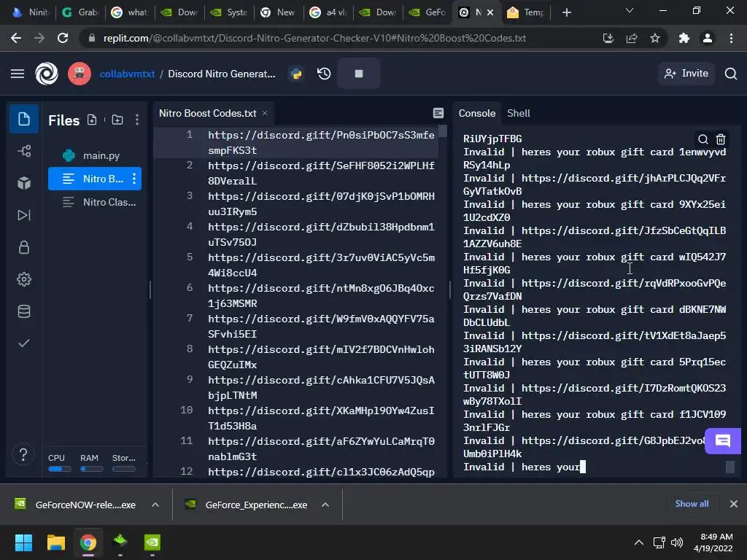
Task: Open the chat bubble widget
Action: pyautogui.click(x=723, y=441)
